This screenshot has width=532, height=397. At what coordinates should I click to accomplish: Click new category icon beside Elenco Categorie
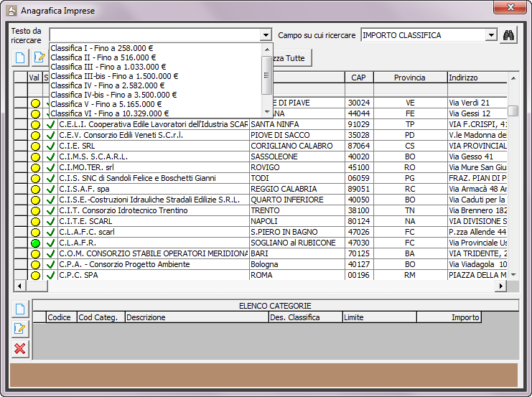(20, 309)
